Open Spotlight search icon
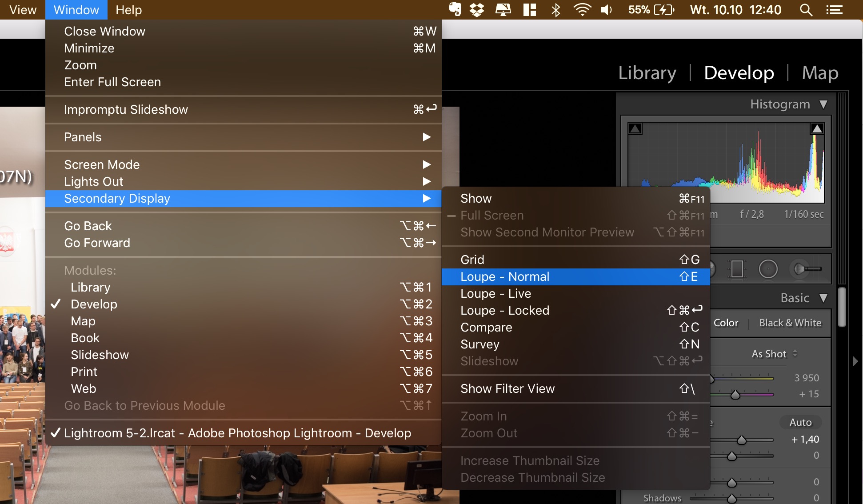863x504 pixels. [806, 9]
